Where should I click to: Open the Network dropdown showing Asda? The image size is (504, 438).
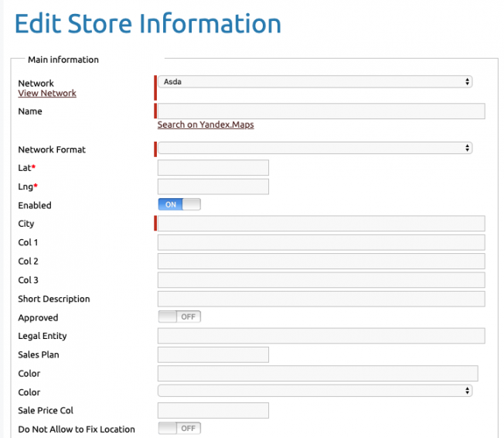point(315,82)
